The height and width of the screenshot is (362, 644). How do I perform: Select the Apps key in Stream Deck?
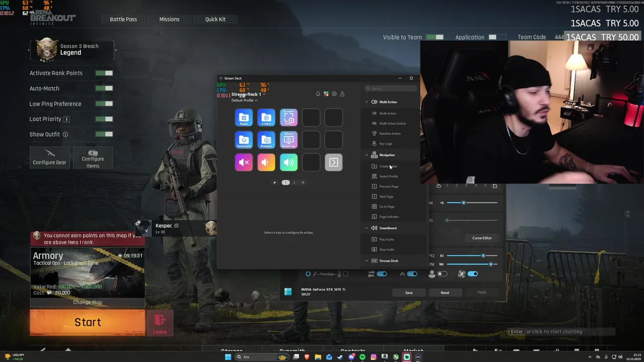point(244,118)
